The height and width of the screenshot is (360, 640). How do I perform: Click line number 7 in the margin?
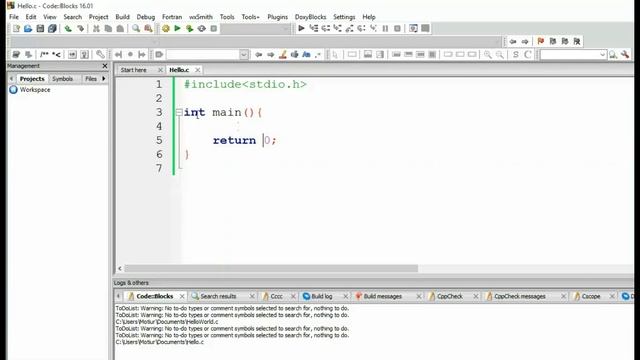[159, 168]
